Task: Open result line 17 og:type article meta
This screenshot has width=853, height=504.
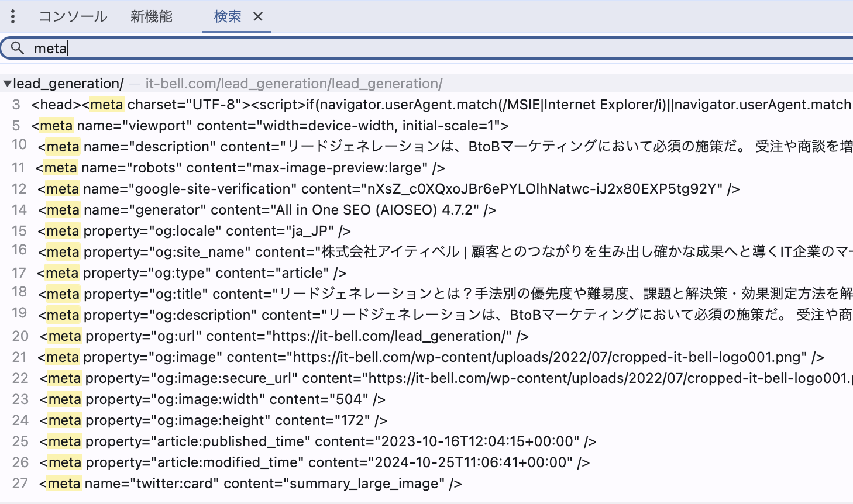Action: [426, 273]
